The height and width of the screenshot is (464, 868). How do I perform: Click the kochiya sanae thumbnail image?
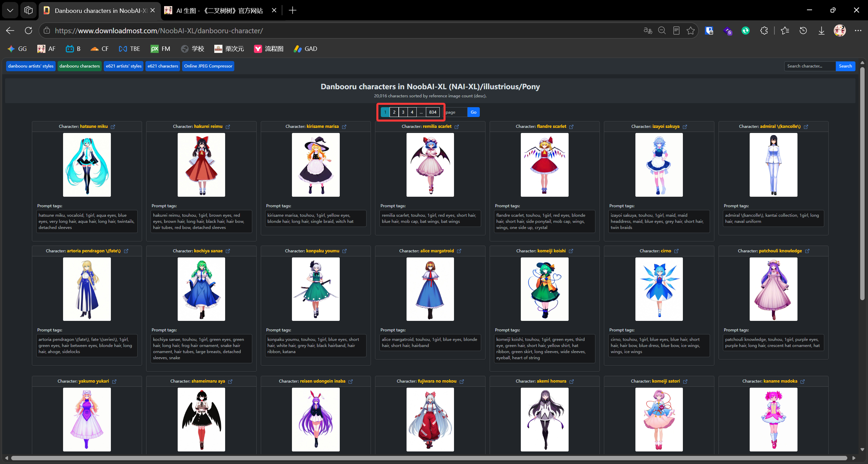pyautogui.click(x=201, y=289)
